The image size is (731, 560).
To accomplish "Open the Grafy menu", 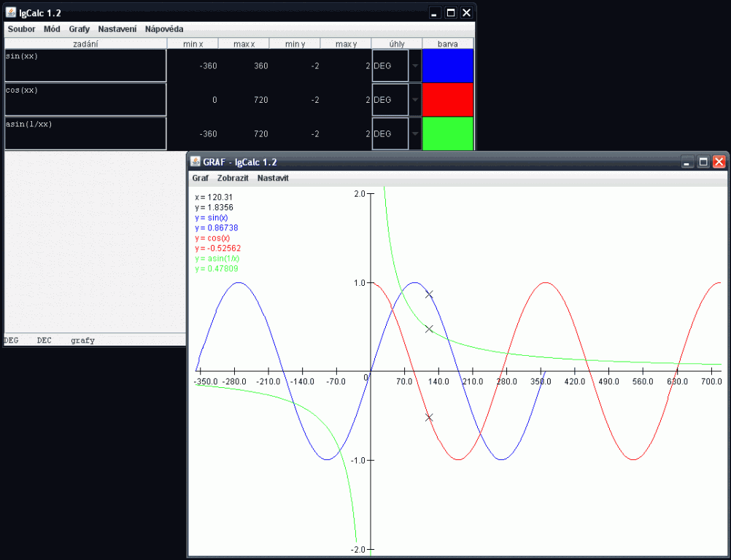I will point(80,29).
